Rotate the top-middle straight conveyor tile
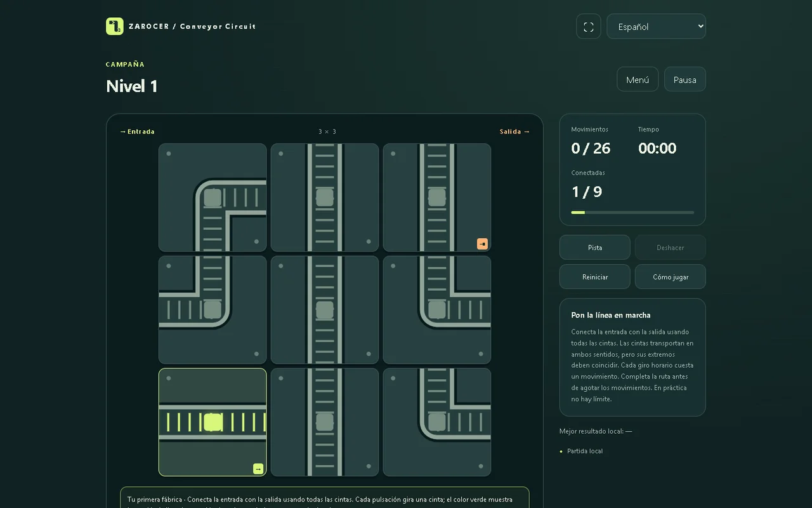The height and width of the screenshot is (508, 812). click(x=325, y=197)
